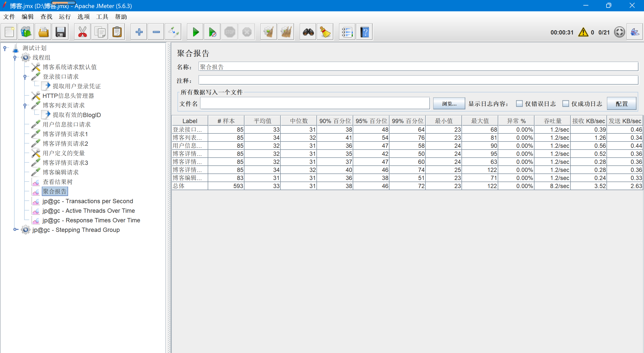Viewport: 644px width, 353px height.
Task: Click the 配置 button
Action: pyautogui.click(x=621, y=104)
